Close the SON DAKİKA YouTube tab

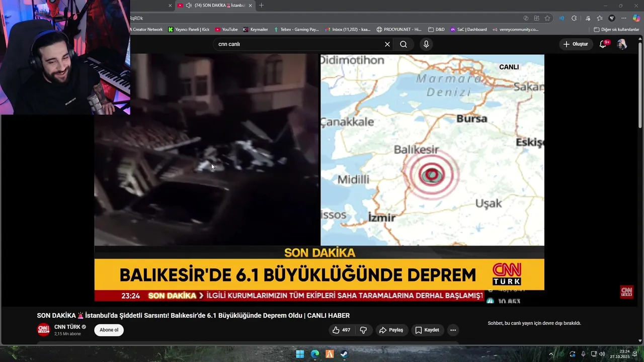250,6
